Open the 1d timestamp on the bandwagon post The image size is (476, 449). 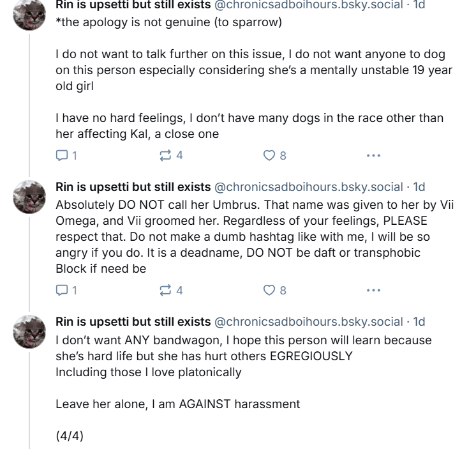click(x=419, y=322)
